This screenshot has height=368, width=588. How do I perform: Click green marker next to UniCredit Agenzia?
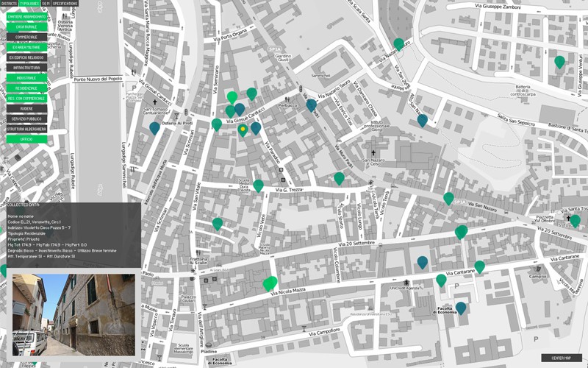[442, 280]
